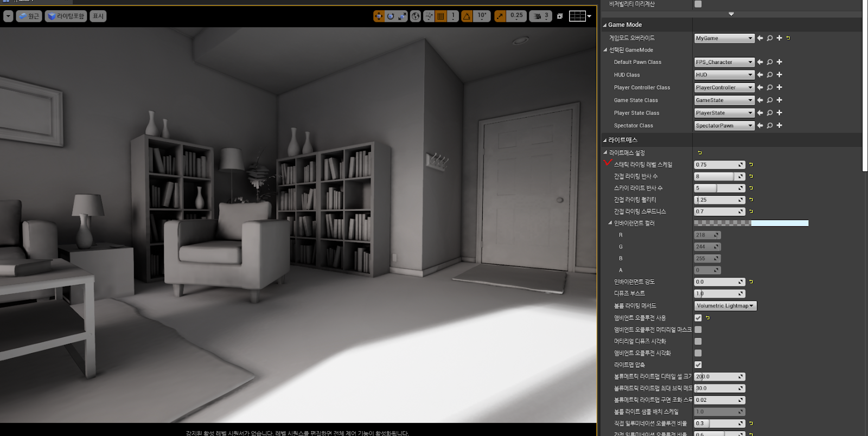Toggle world/local coordinate system globe icon
868x436 pixels.
[416, 16]
